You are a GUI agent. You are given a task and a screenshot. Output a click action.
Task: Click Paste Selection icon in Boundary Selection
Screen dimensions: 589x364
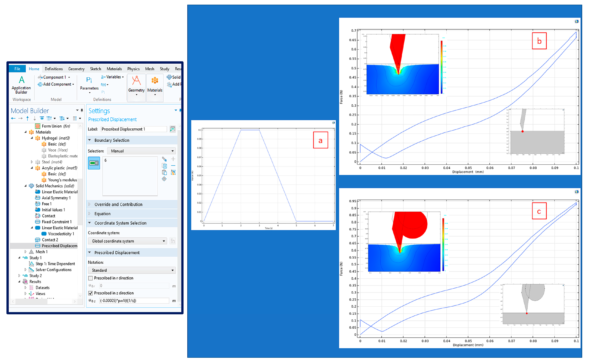pos(164,172)
